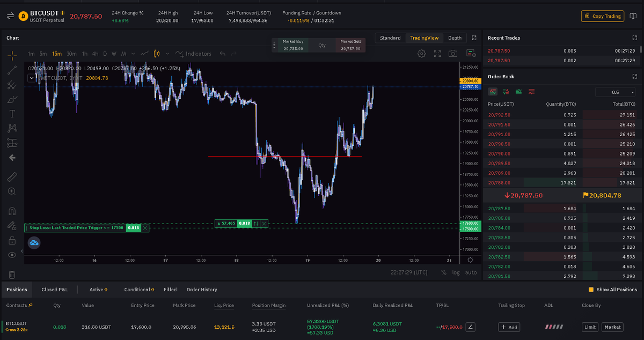Collapse the drawing toolbar arrow
Viewport: 644px width, 340px height.
tap(22, 251)
